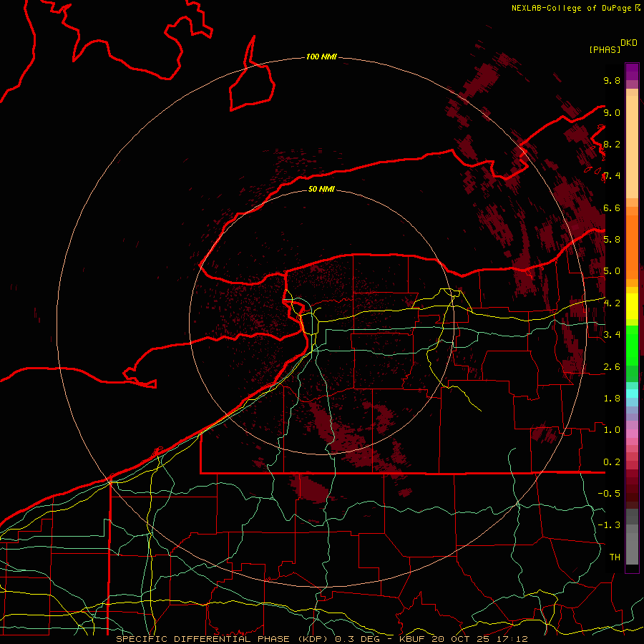Select the 3.4 scale label
Viewport: 644px width, 644px height.
click(612, 335)
